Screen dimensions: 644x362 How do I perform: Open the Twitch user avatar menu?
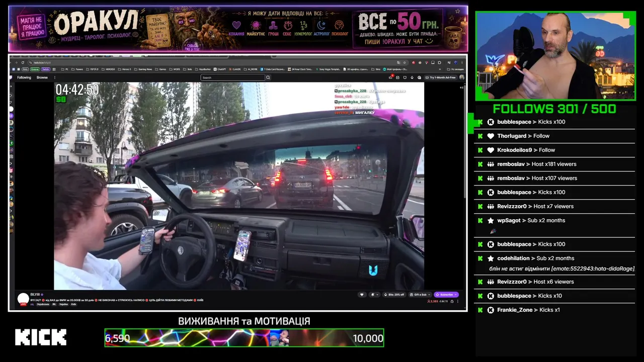[462, 77]
